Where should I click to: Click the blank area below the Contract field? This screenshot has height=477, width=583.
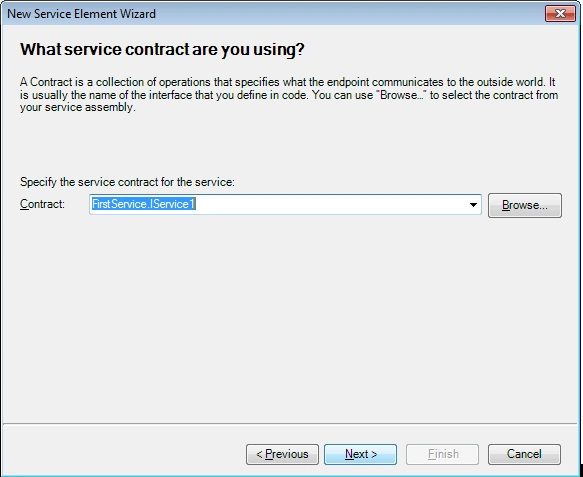pos(290,316)
